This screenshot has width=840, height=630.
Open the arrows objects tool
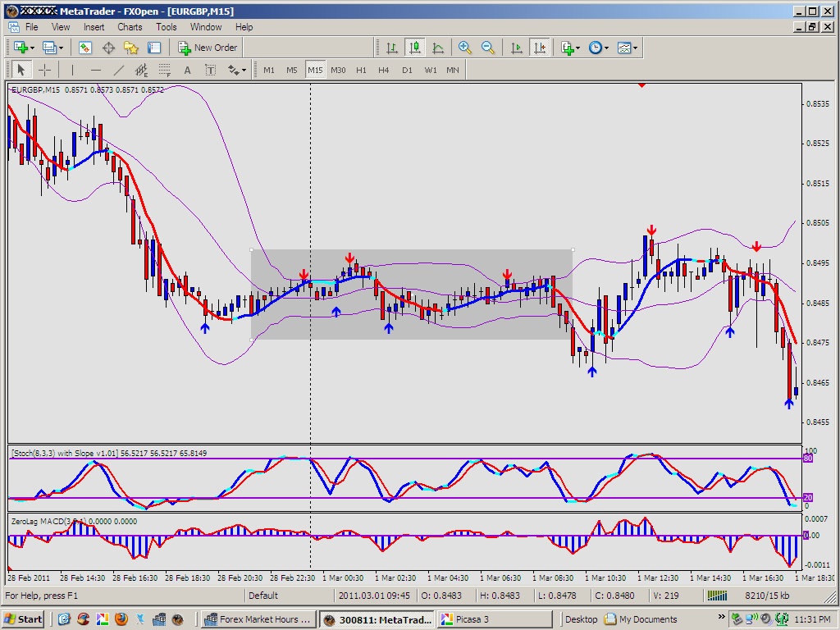click(234, 71)
